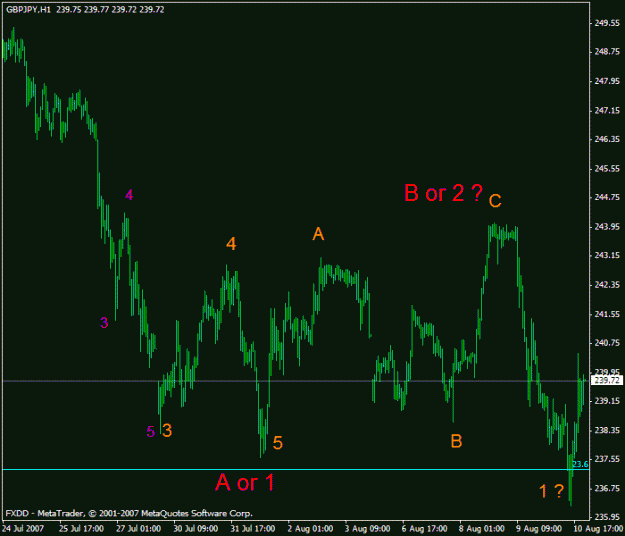Click the GBPJPY,H1 chart title text
Viewport: 625px width, 536px height.
coord(28,10)
